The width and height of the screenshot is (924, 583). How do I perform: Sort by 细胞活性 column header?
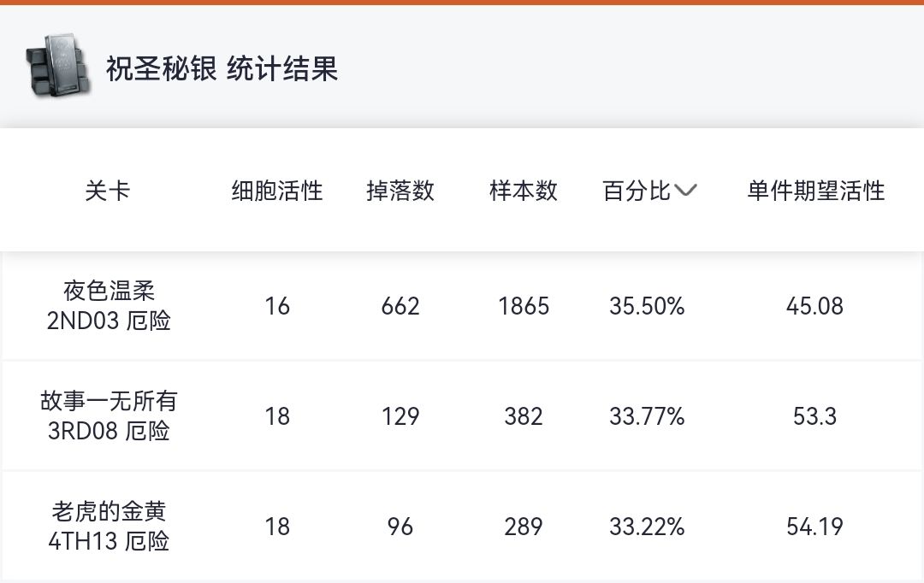coord(277,191)
